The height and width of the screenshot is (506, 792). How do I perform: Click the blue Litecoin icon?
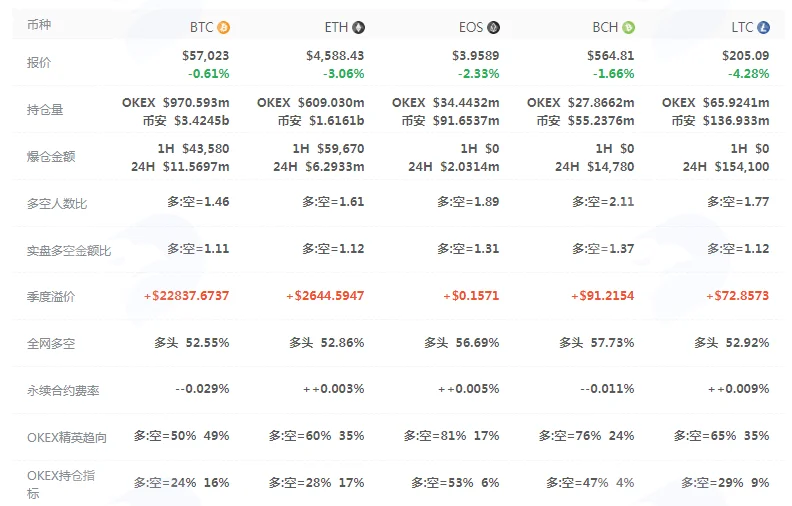coord(763,27)
